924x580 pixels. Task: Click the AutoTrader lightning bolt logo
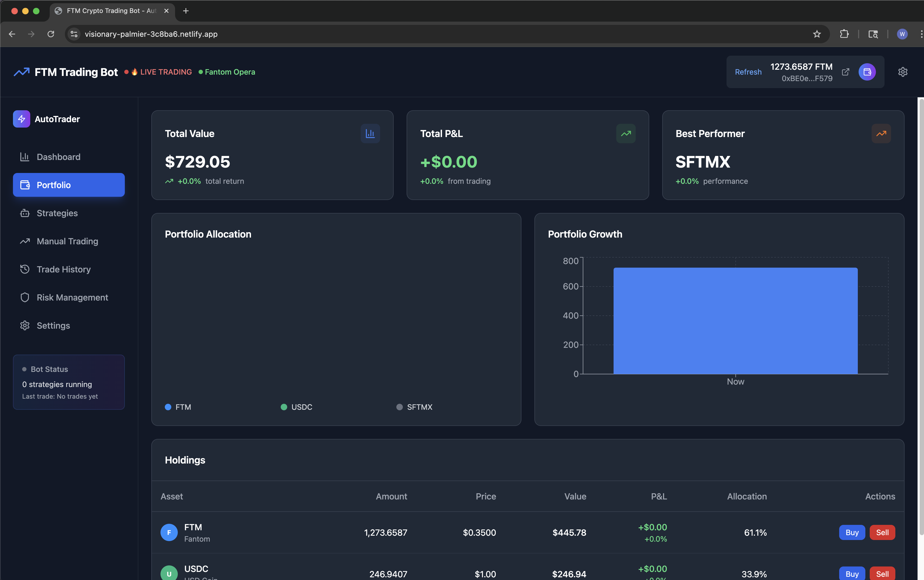(x=21, y=119)
